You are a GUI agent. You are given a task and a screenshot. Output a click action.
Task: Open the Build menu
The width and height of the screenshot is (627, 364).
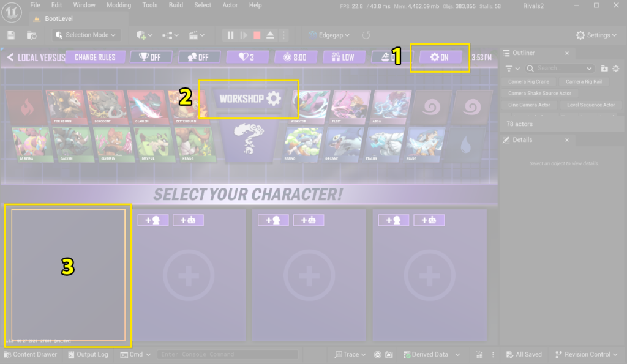(176, 5)
